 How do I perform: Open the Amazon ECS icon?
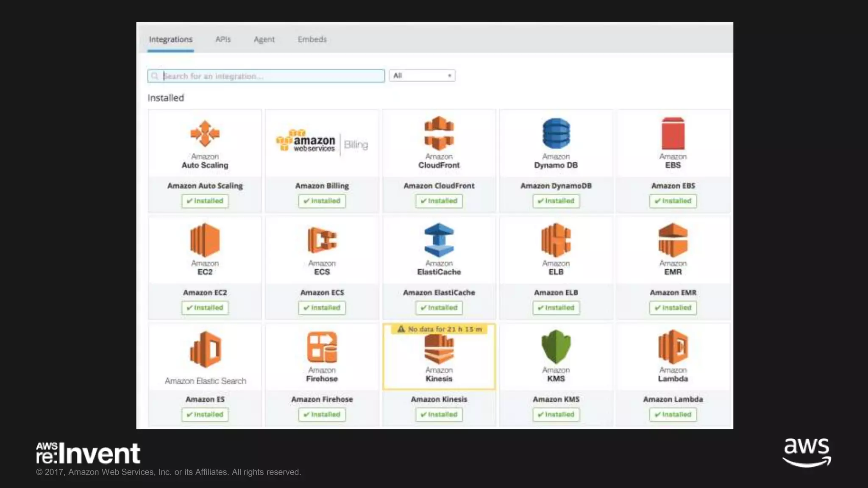[322, 240]
